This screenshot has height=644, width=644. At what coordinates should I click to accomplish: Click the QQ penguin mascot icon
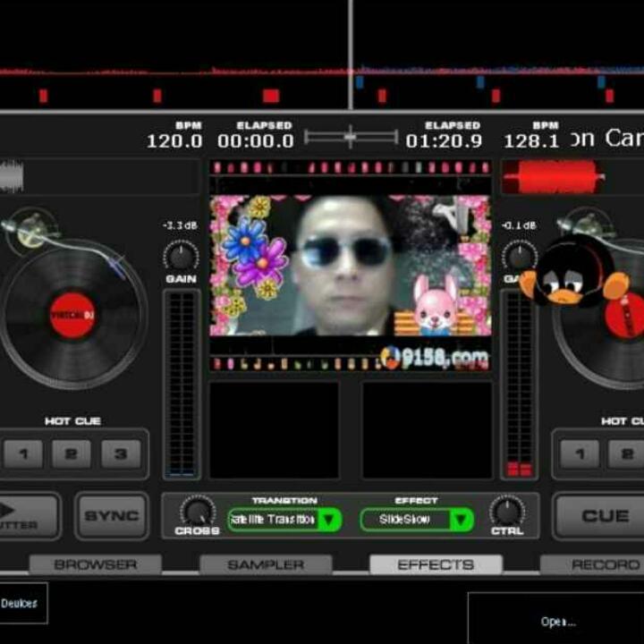click(x=563, y=273)
